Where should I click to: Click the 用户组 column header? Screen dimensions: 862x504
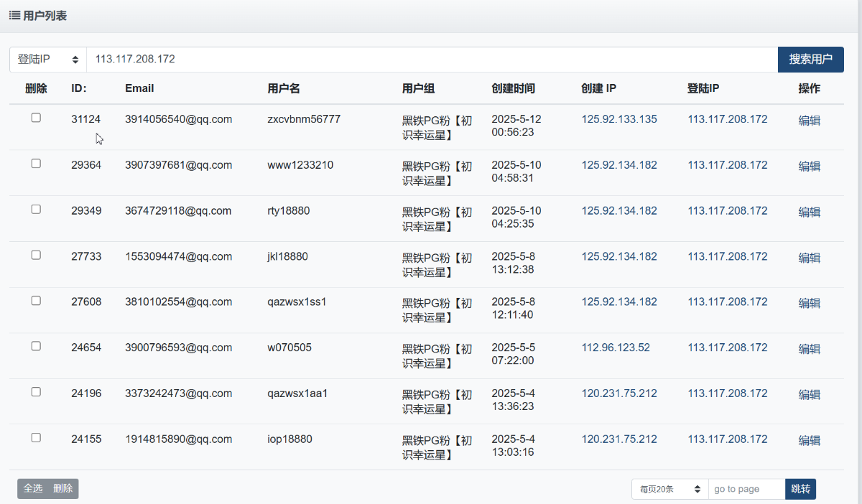pyautogui.click(x=418, y=89)
